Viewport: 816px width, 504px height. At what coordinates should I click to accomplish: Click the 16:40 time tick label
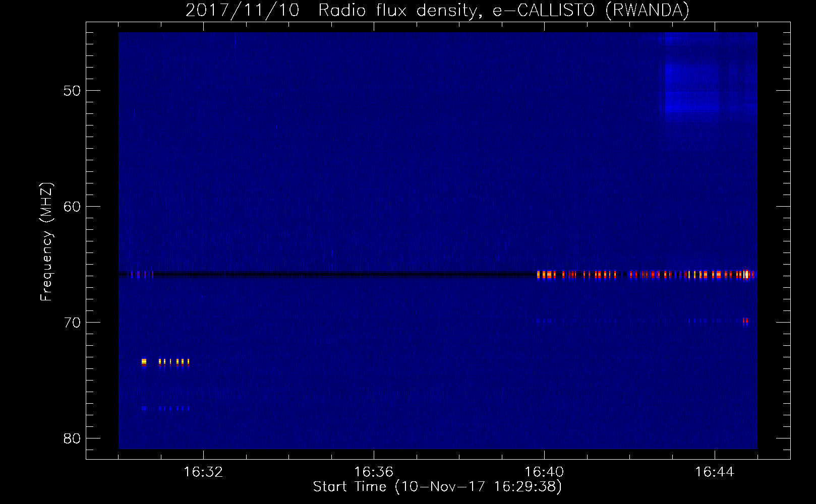tap(544, 472)
